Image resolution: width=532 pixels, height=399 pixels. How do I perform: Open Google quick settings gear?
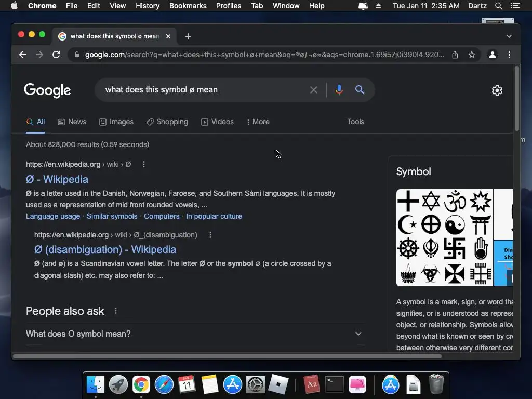497,90
